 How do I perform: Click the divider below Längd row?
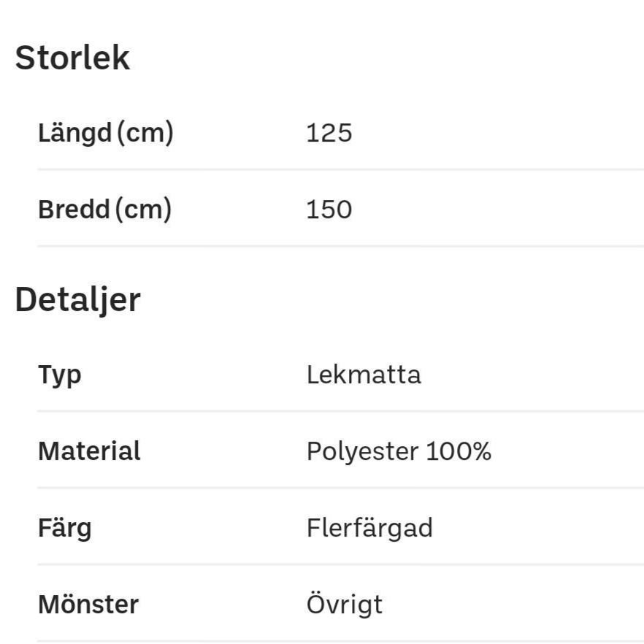click(x=340, y=169)
